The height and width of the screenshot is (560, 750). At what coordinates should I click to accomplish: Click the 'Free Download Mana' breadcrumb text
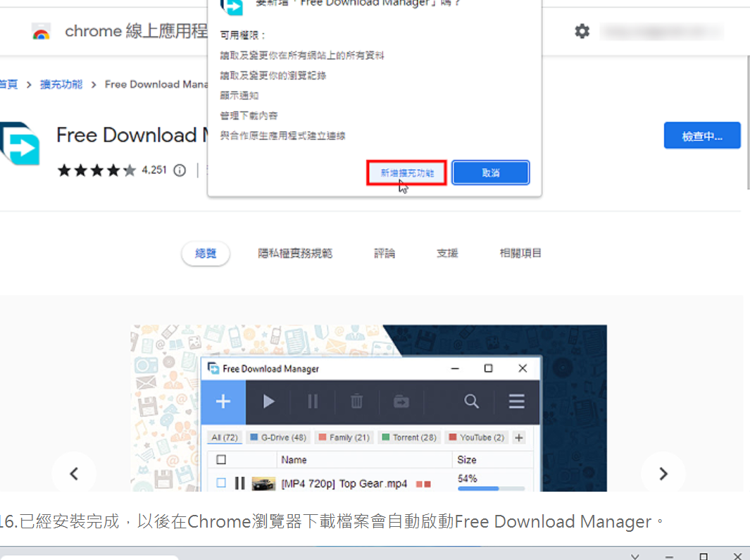click(156, 85)
